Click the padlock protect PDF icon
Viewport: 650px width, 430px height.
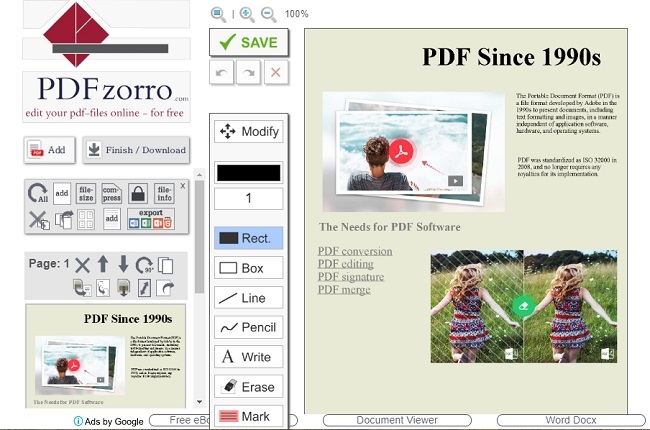click(x=136, y=194)
